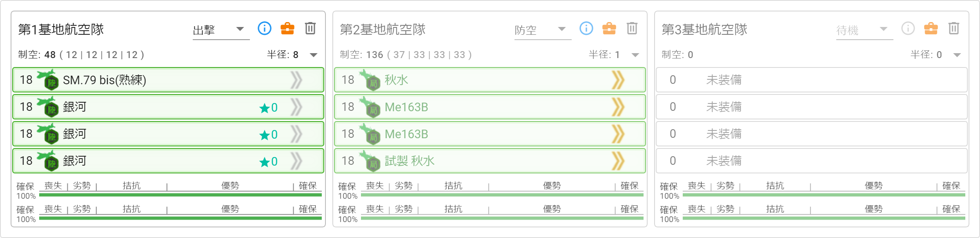980x238 pixels.
Task: Open the 待機 mode dropdown
Action: point(864,30)
